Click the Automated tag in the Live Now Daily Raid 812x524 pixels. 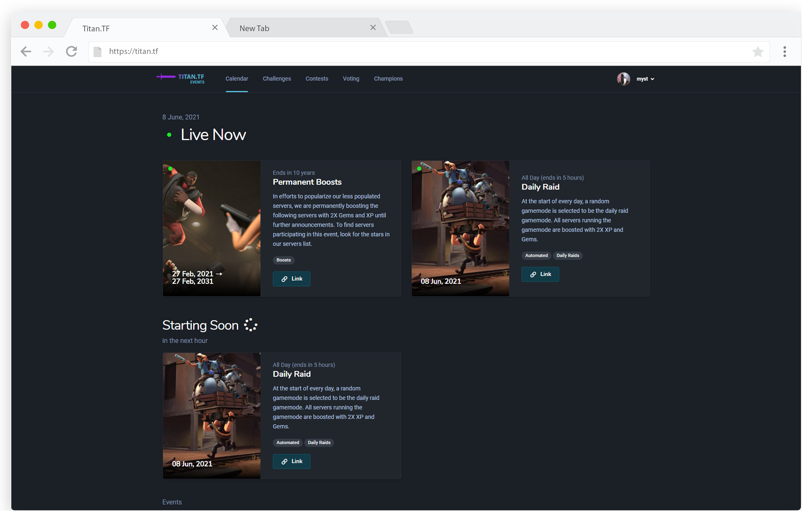(536, 256)
